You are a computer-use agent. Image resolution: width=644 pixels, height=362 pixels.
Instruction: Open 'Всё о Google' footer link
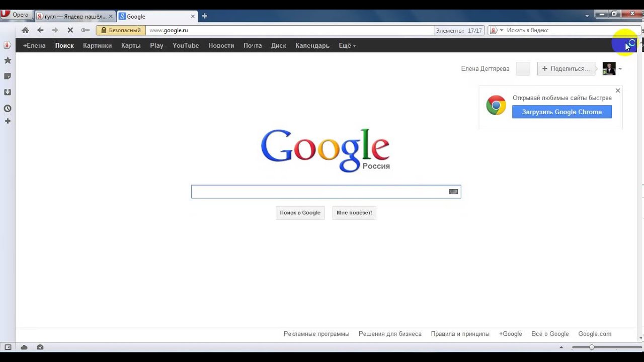pos(550,334)
